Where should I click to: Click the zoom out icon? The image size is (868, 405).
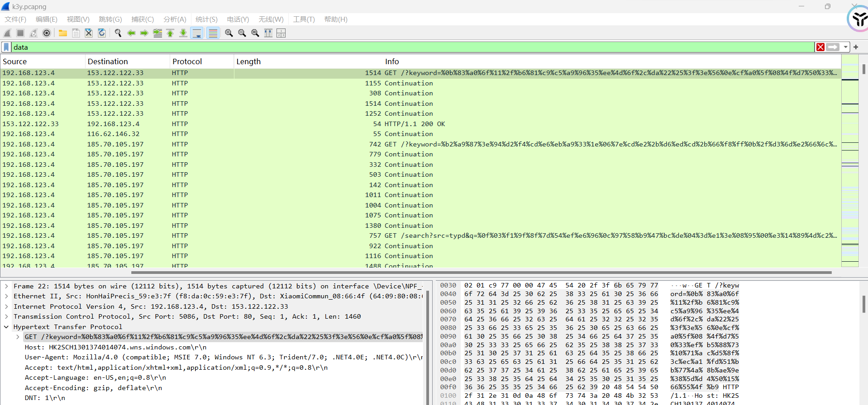coord(242,33)
